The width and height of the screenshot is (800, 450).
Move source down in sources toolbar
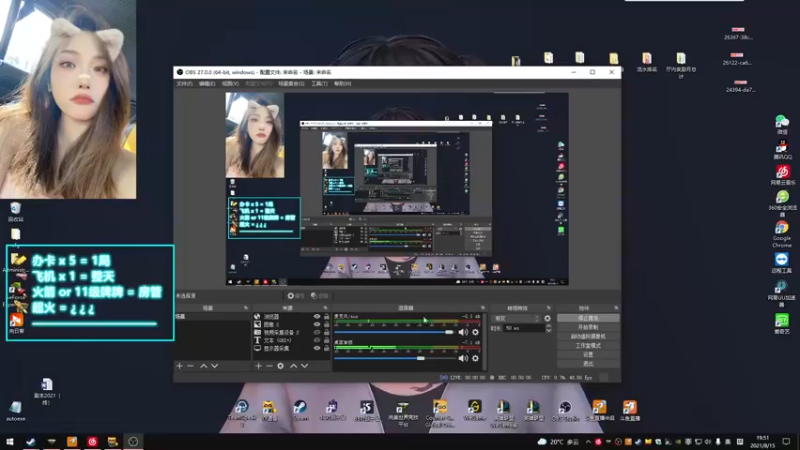305,366
